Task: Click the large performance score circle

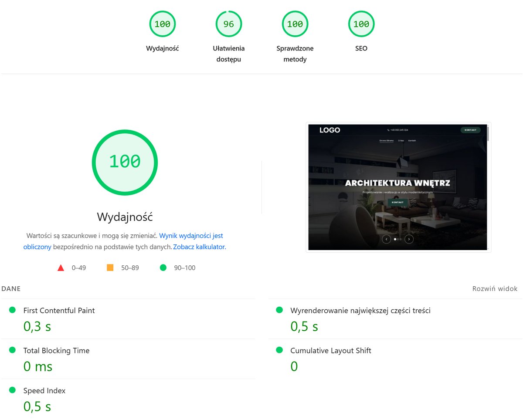Action: [x=125, y=162]
